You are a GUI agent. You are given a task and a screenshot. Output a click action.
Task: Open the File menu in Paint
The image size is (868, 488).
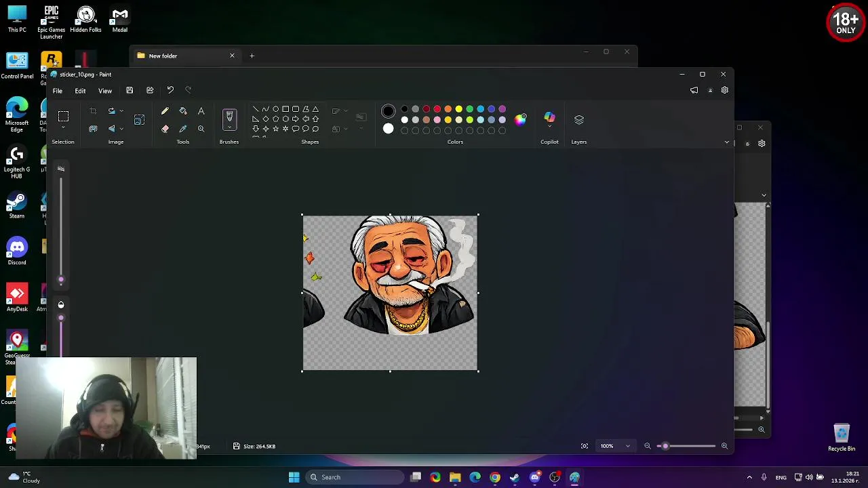(x=58, y=91)
